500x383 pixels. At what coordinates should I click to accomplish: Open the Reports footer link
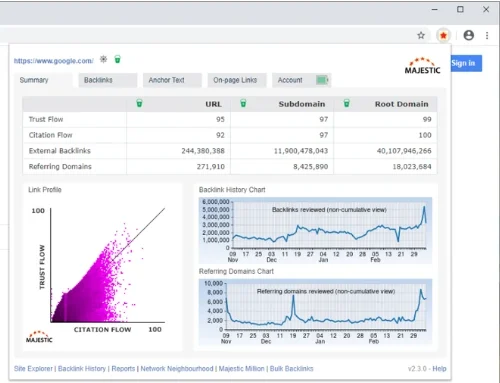(123, 369)
